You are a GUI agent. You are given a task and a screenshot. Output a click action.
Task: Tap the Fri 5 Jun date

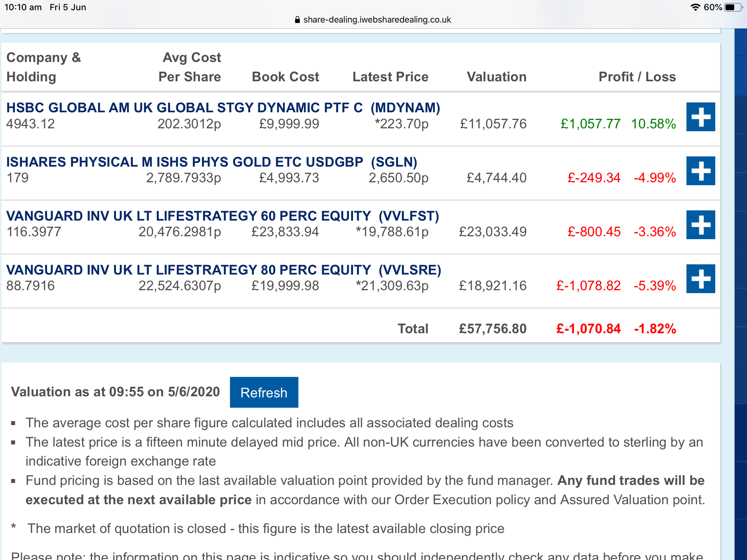(x=68, y=7)
